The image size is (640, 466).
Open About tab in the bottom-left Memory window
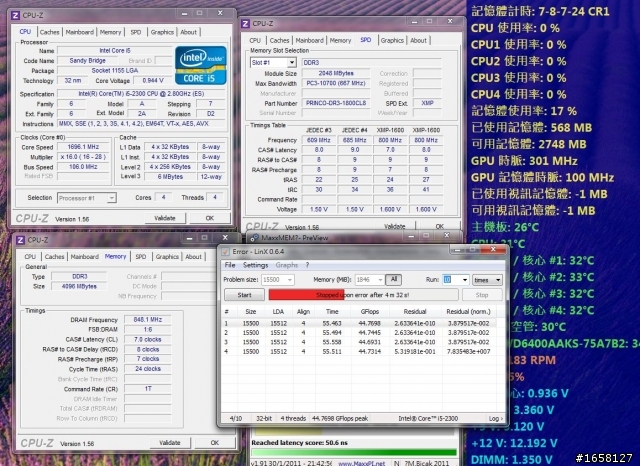point(193,257)
